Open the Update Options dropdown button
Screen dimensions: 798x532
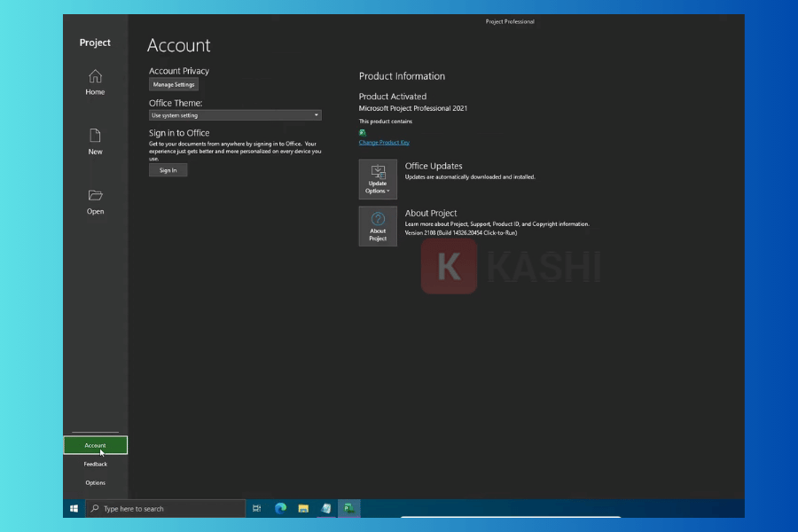coord(378,179)
